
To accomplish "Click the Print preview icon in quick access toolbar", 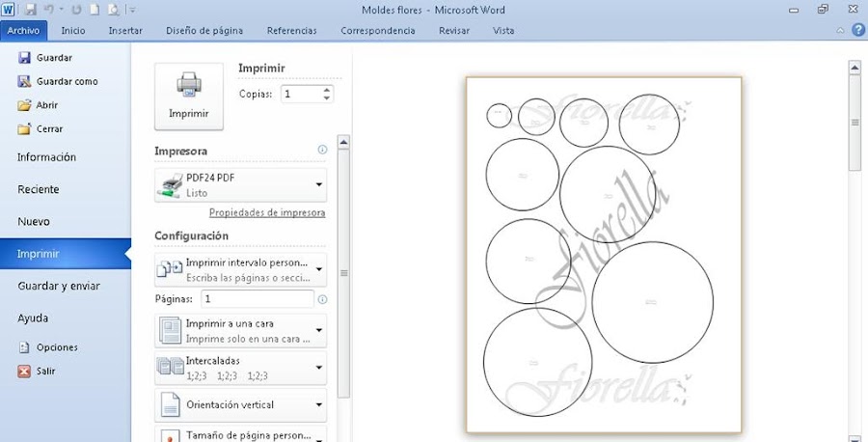I will coord(113,10).
